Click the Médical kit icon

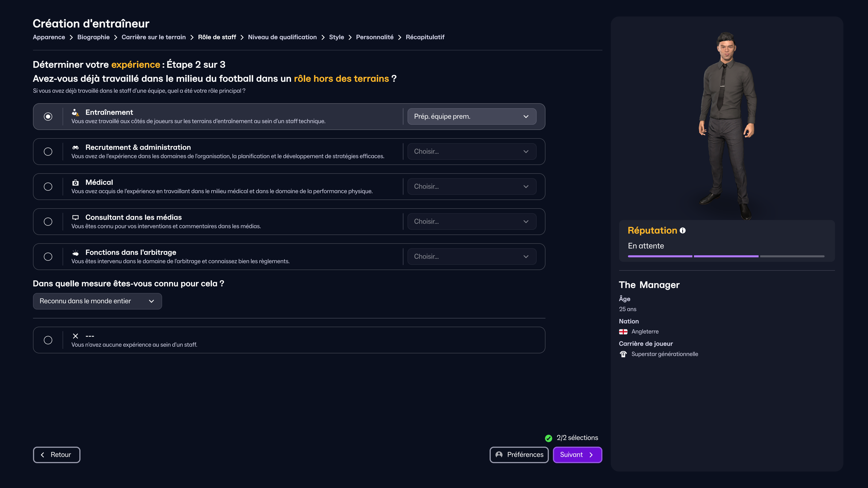point(75,183)
